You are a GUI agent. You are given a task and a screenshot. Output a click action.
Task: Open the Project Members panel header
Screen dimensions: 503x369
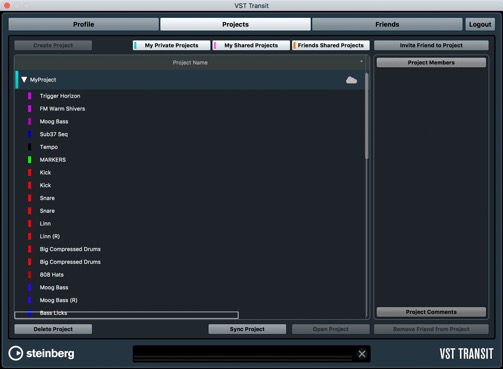[431, 62]
